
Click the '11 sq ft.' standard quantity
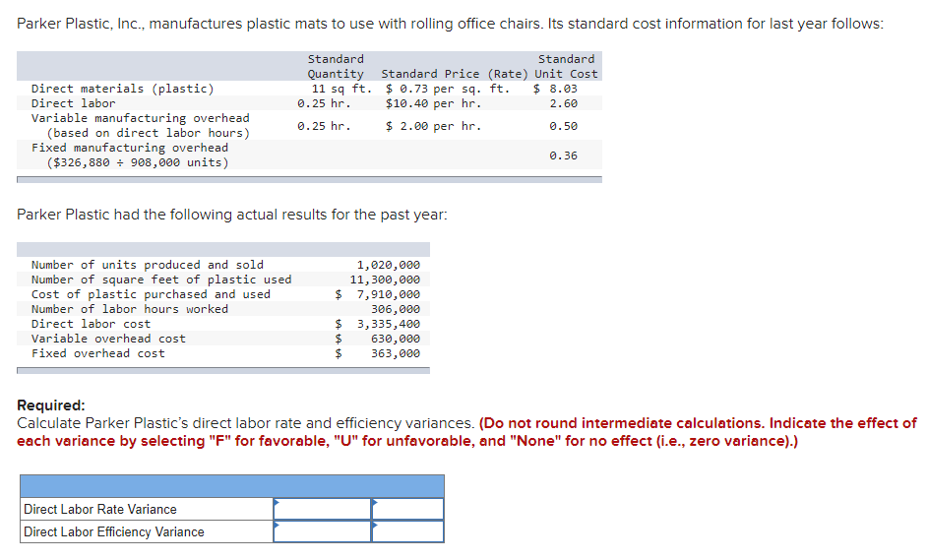341,89
